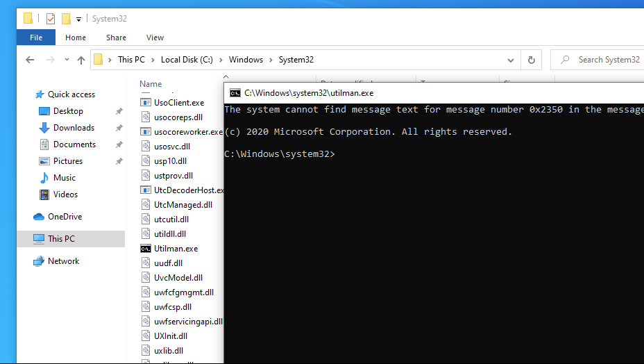This screenshot has height=364, width=644.
Task: Open Pictures in the navigation pane
Action: tap(68, 161)
